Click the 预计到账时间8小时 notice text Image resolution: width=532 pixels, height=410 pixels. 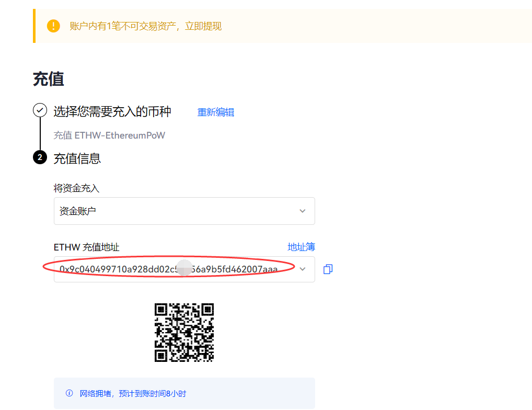[133, 393]
